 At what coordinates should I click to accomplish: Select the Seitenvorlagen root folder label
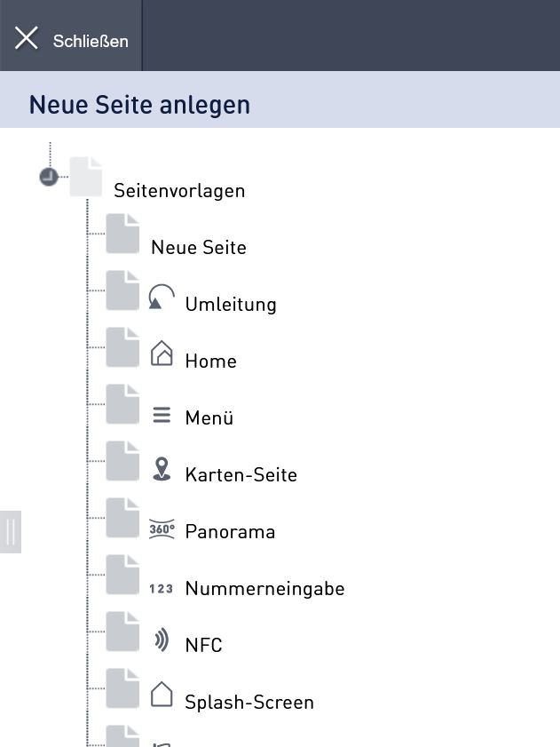coord(179,191)
